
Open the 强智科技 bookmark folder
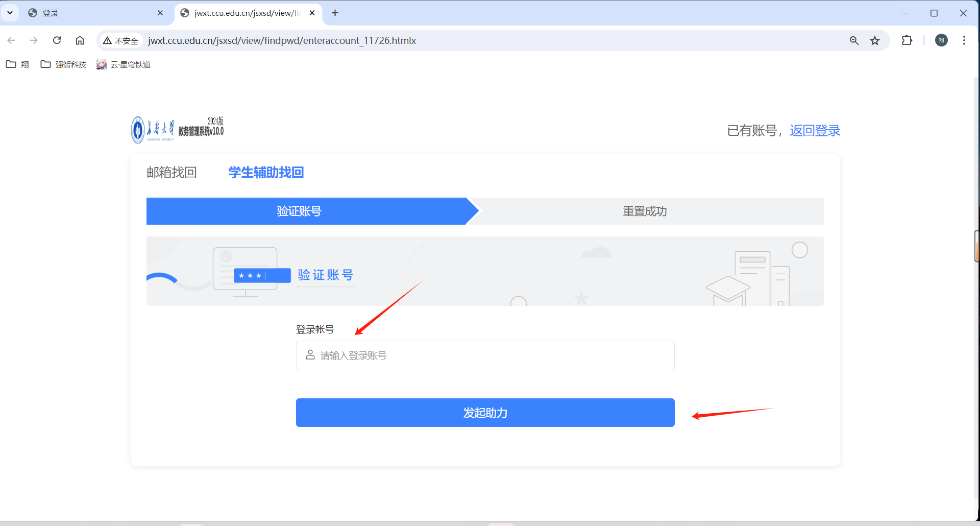point(64,64)
